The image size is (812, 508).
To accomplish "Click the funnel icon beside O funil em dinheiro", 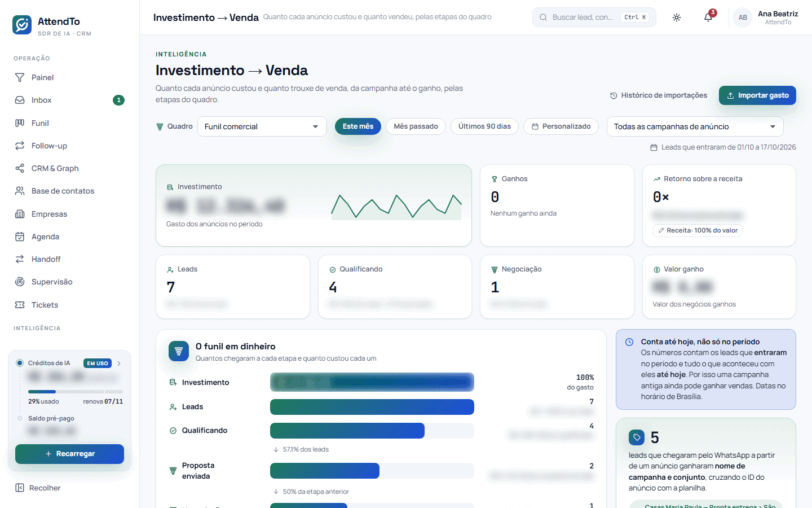I will pyautogui.click(x=179, y=351).
